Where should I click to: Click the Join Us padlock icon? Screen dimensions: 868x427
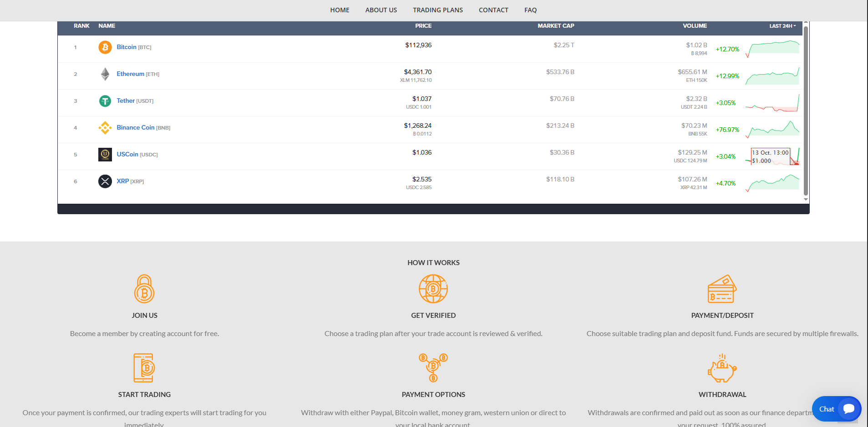(x=144, y=289)
